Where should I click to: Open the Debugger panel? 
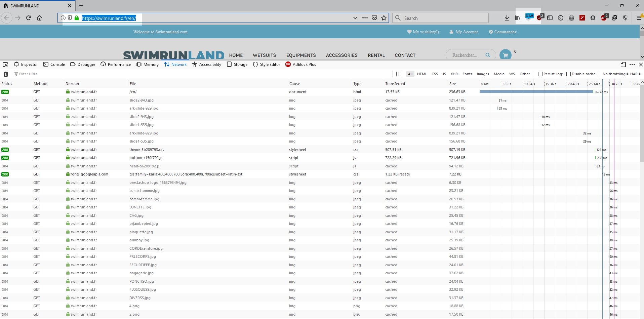pos(83,65)
